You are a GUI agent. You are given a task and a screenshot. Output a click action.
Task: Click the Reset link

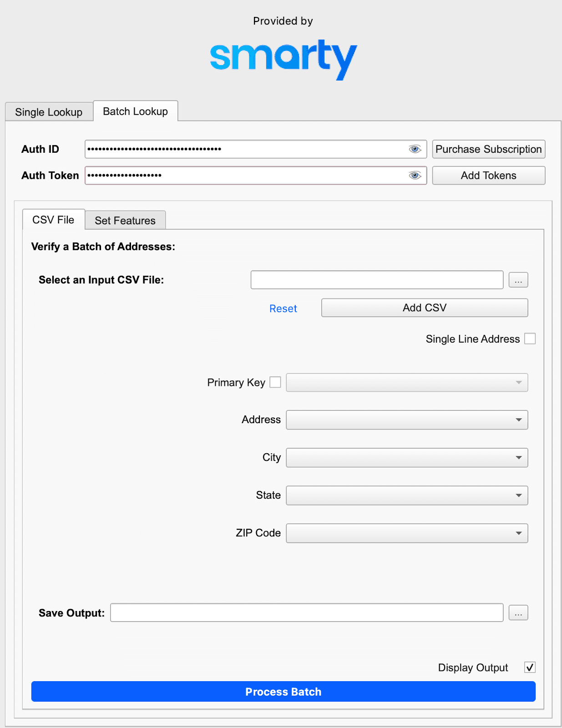point(283,309)
